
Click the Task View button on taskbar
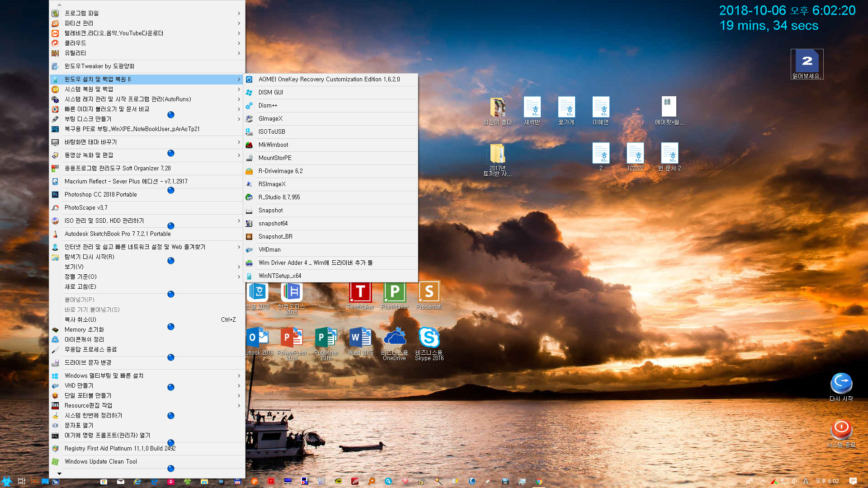point(21,481)
